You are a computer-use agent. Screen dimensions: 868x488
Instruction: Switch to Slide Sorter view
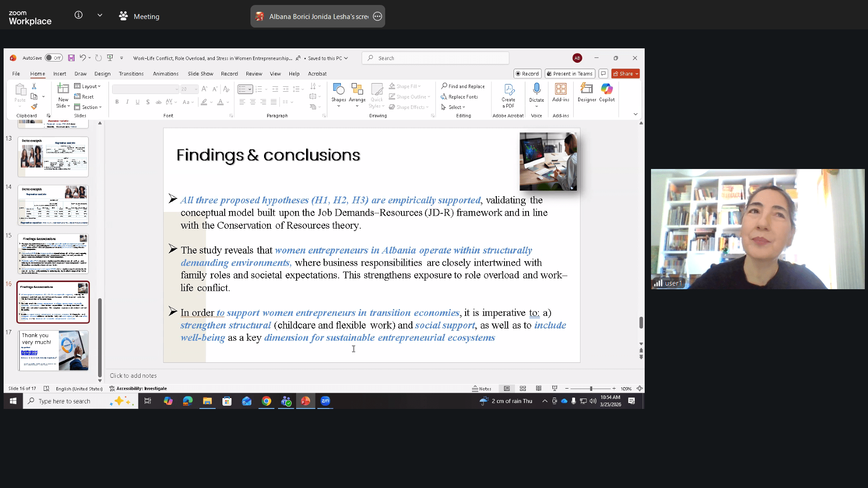tap(523, 389)
